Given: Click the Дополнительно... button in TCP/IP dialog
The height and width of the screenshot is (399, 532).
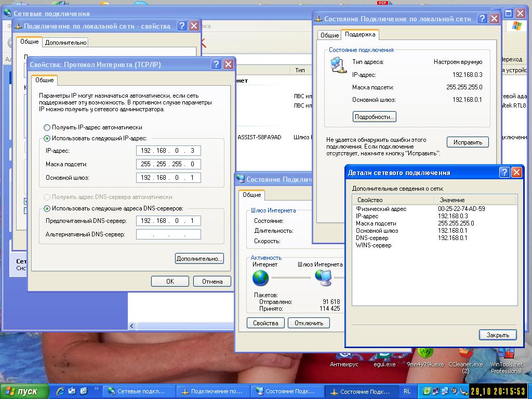Looking at the screenshot, I should [199, 259].
